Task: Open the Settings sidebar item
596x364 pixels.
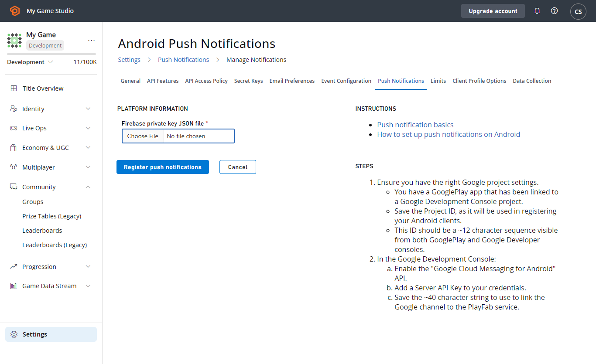Action: [x=51, y=334]
